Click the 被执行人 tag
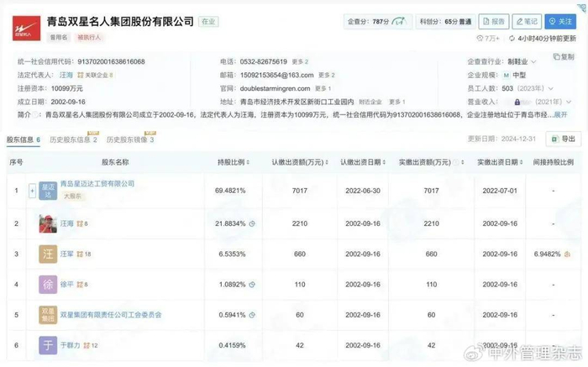The width and height of the screenshot is (588, 367). pyautogui.click(x=89, y=37)
